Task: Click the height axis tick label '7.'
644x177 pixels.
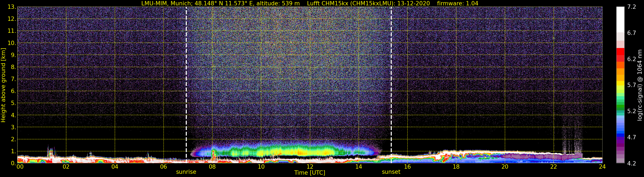Action: tap(13, 79)
